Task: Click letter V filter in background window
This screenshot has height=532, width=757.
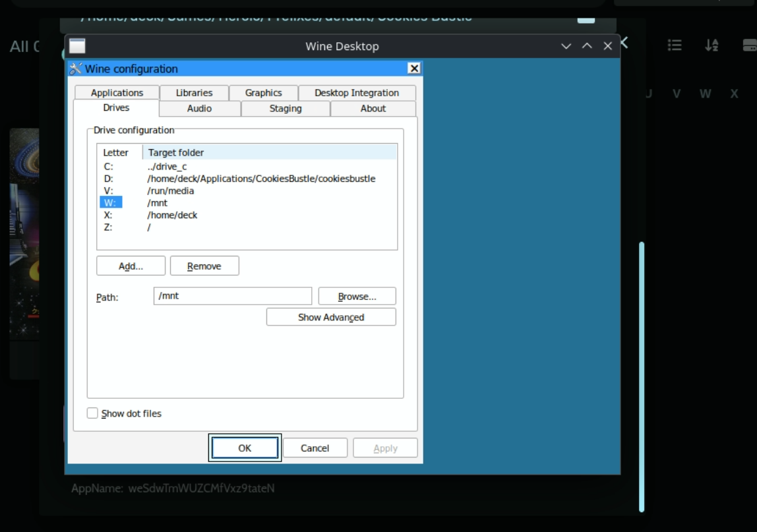Action: tap(677, 94)
